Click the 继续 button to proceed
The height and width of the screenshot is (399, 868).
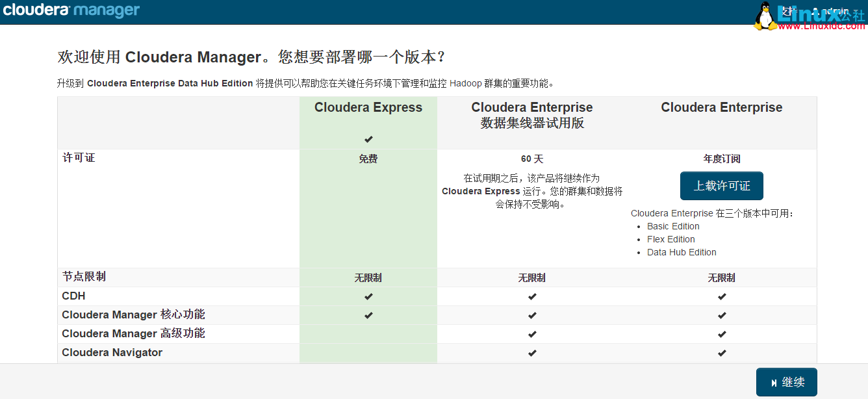tap(786, 382)
